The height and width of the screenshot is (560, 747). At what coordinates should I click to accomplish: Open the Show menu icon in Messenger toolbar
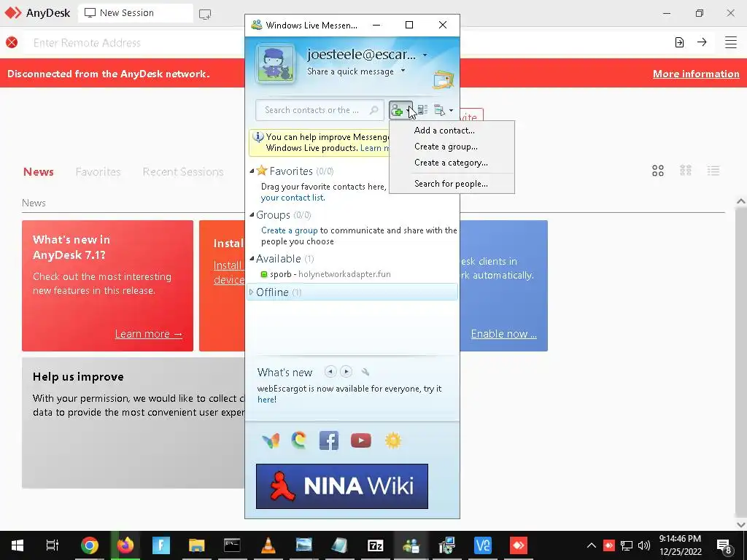tap(439, 111)
